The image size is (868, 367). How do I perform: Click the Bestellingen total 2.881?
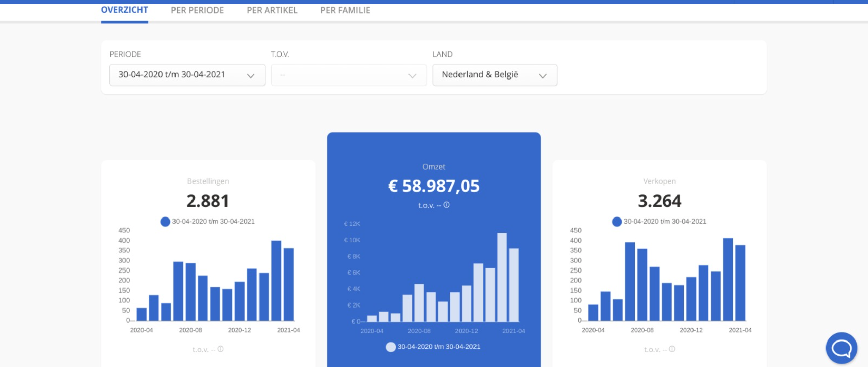208,200
